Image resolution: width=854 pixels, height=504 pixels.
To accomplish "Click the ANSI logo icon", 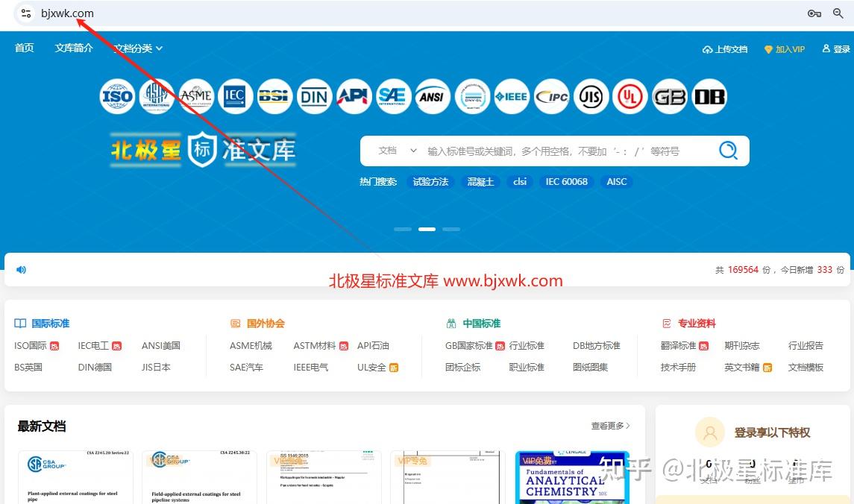I will [x=433, y=96].
